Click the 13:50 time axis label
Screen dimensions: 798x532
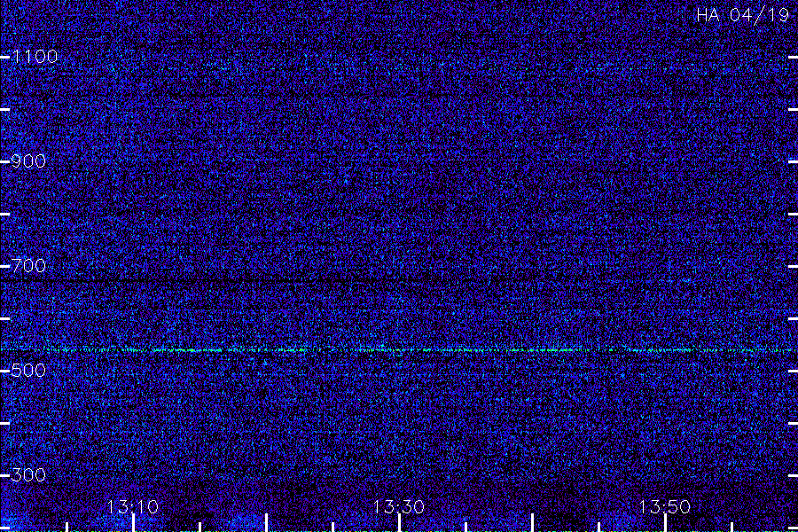coord(665,507)
